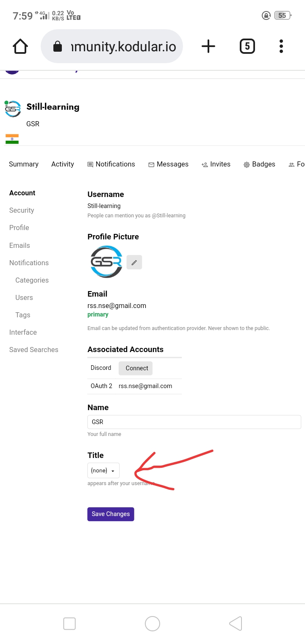305x644 pixels.
Task: Edit profile picture with pencil icon
Action: (x=134, y=262)
